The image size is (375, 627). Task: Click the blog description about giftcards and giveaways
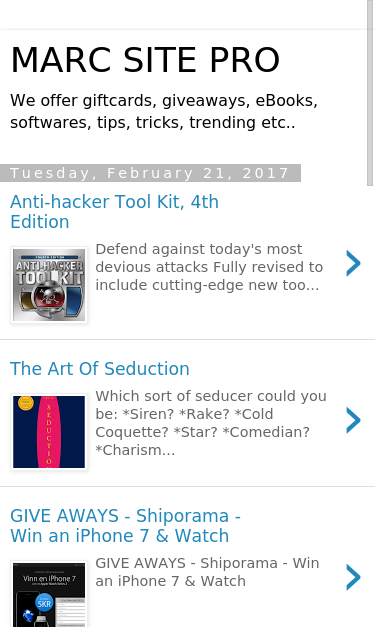[x=164, y=111]
